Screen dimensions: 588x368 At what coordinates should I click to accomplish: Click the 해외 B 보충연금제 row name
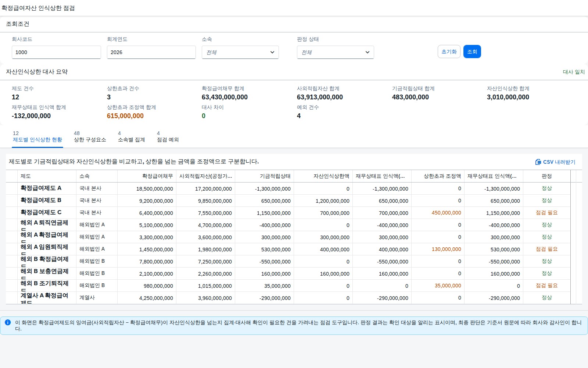(44, 271)
